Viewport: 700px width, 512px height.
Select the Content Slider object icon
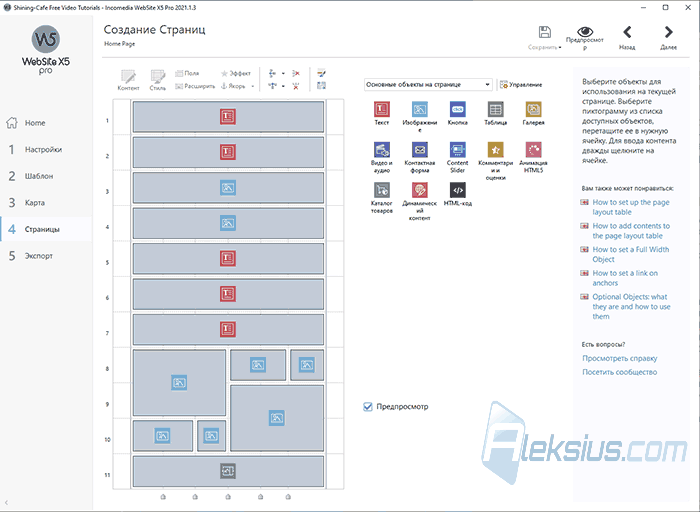tap(458, 150)
